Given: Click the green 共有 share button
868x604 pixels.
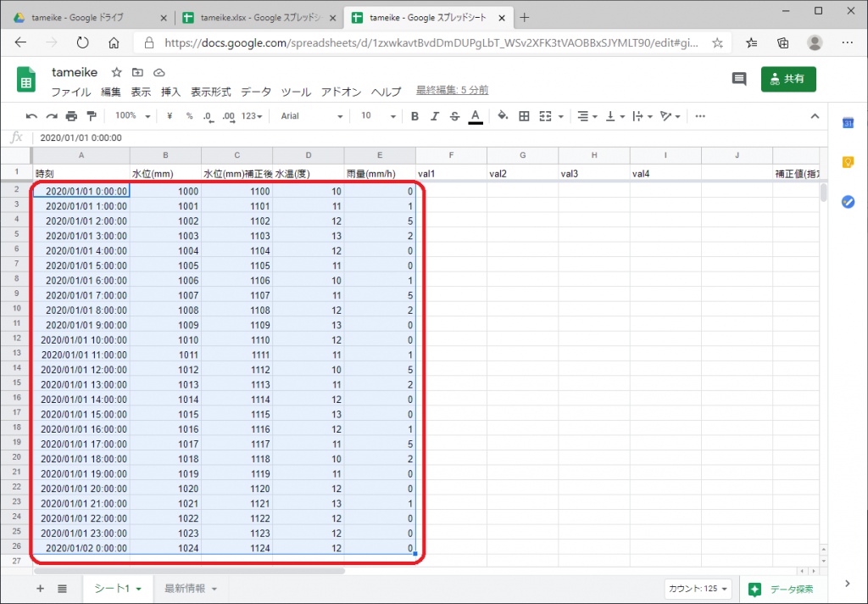Looking at the screenshot, I should pos(788,79).
